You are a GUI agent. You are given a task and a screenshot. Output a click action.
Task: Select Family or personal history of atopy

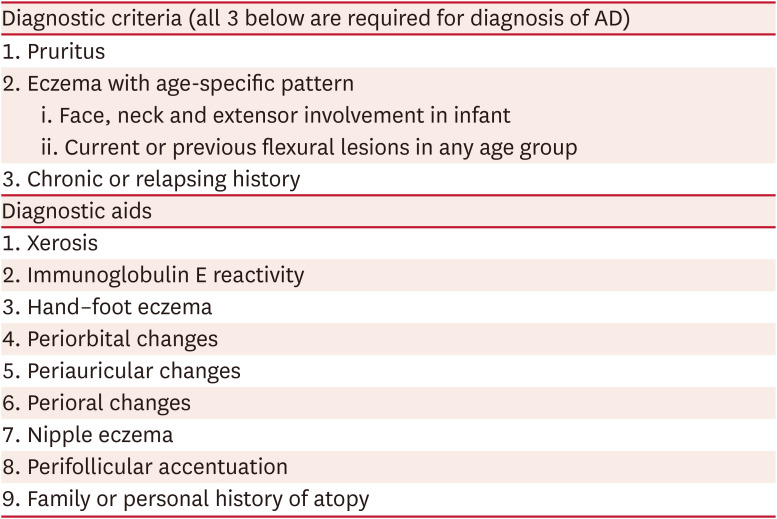(185, 499)
